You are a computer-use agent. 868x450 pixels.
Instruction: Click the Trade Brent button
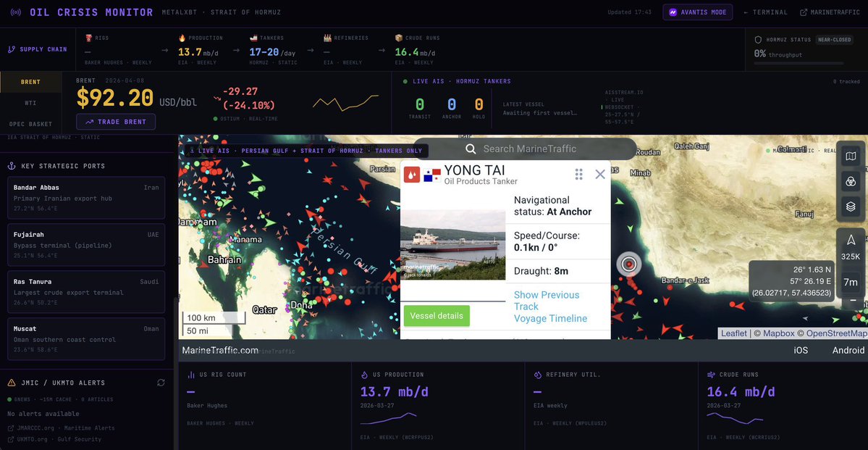pos(116,122)
